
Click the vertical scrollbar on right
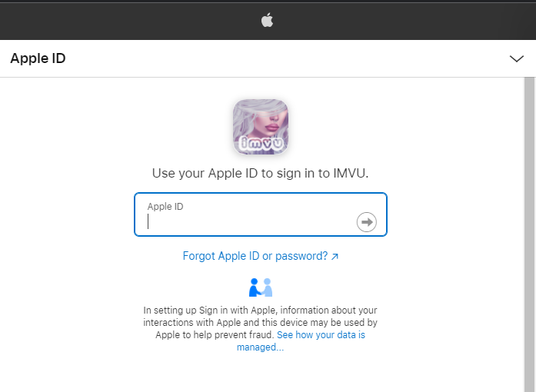[530, 234]
